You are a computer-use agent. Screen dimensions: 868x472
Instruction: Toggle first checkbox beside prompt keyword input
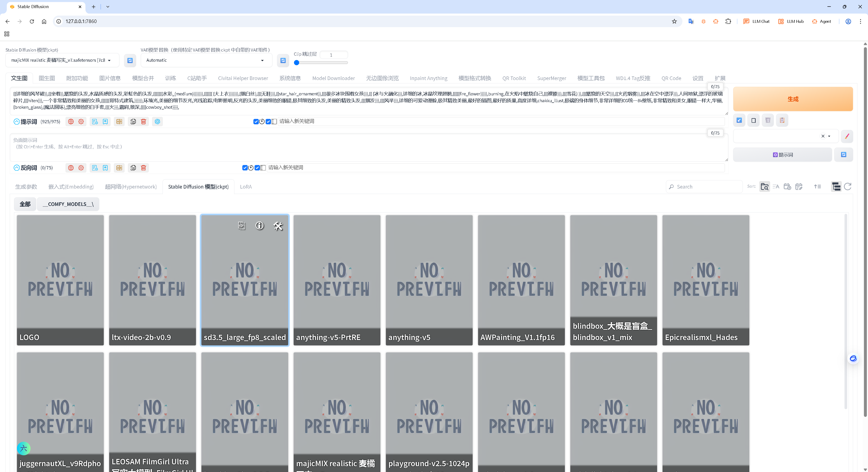[256, 122]
